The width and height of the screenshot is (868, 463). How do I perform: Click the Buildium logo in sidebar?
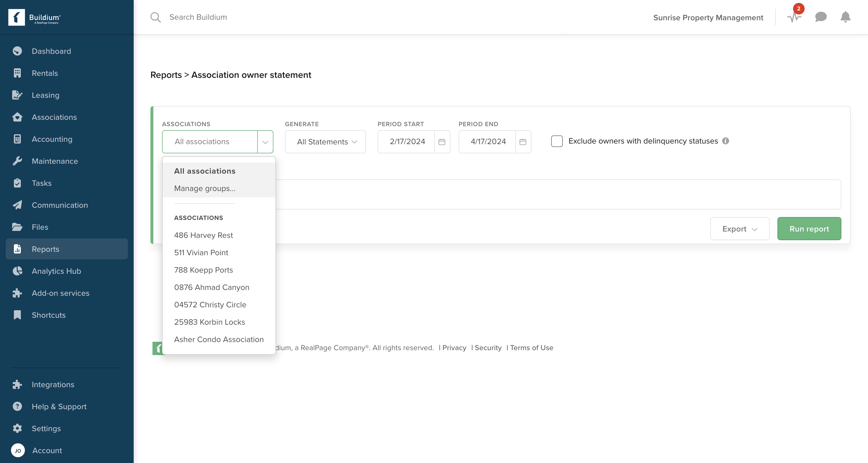coord(34,17)
